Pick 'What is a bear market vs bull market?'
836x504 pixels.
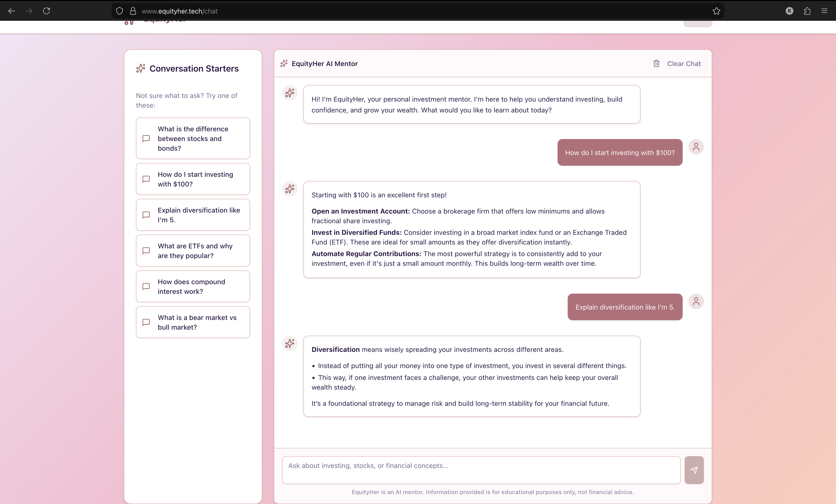tap(193, 322)
